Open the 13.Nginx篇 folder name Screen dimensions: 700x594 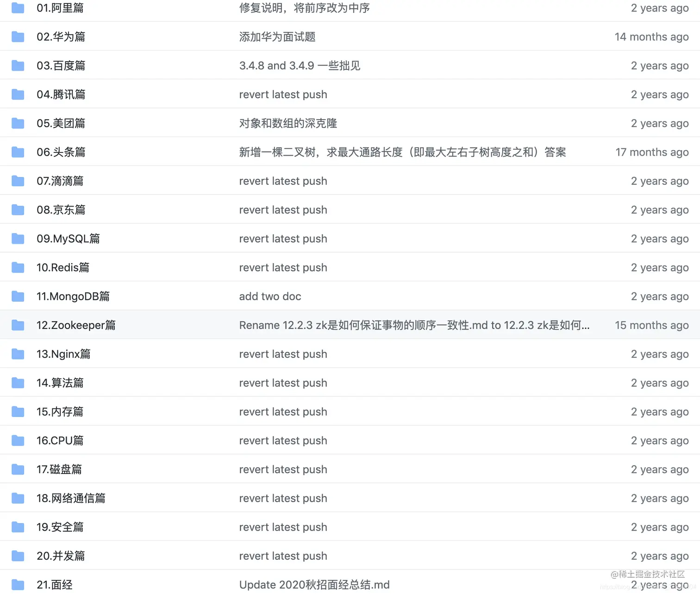pyautogui.click(x=64, y=354)
